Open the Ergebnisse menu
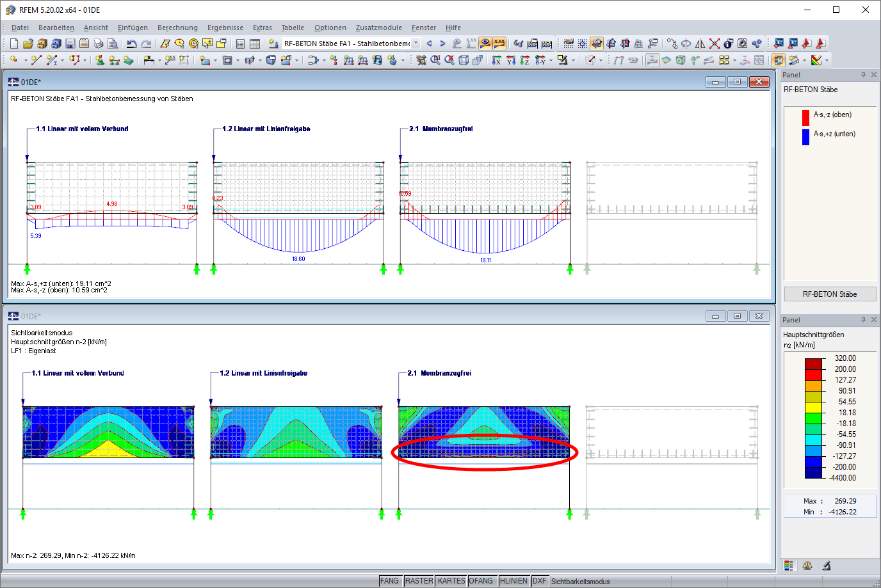881x588 pixels. pos(225,28)
